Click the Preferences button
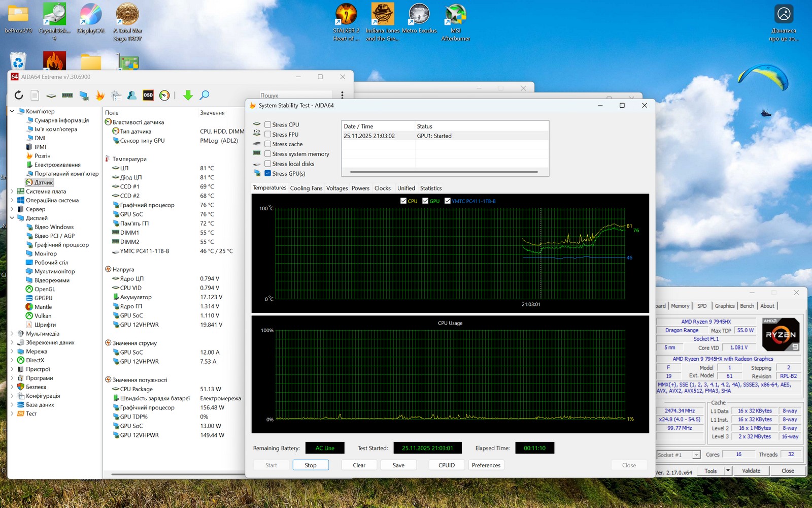The image size is (812, 508). [x=486, y=465]
